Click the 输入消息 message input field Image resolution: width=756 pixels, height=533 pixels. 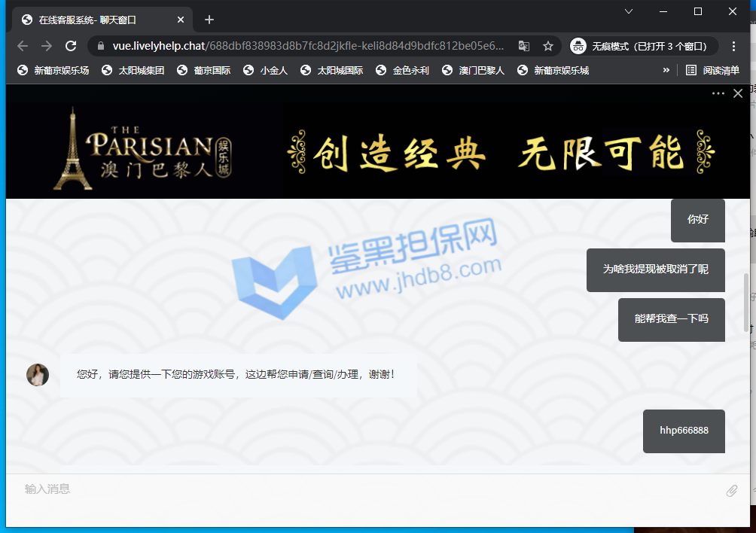361,489
